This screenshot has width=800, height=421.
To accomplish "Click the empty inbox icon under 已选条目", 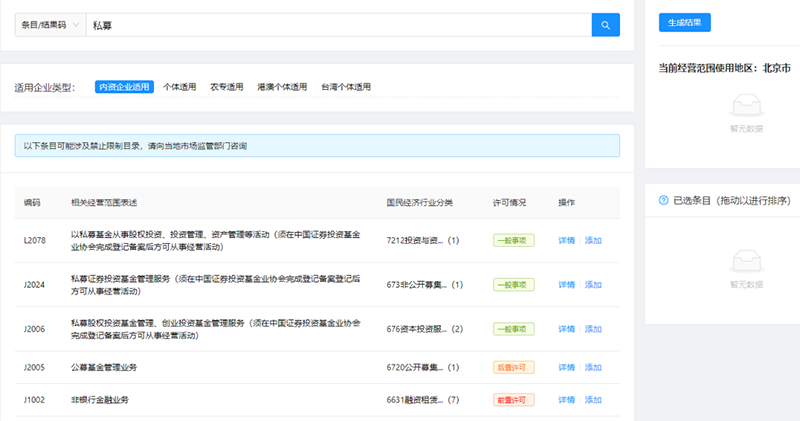I will click(746, 261).
